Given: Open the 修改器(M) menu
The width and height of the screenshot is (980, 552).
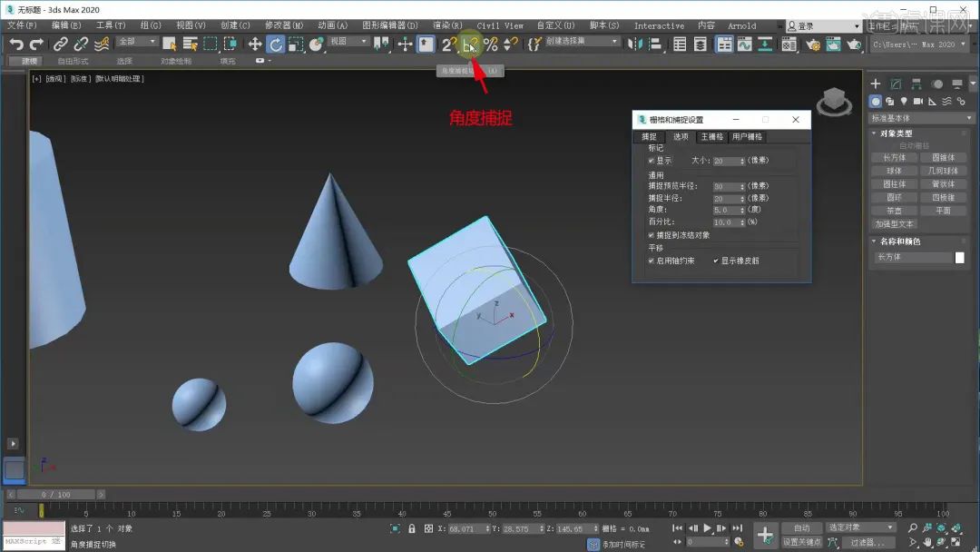Looking at the screenshot, I should click(x=283, y=25).
